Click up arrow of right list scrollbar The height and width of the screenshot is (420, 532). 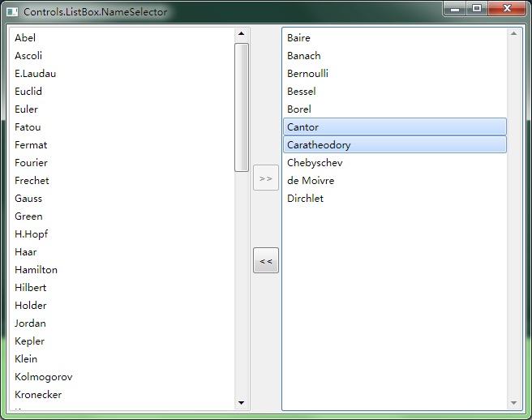[513, 34]
